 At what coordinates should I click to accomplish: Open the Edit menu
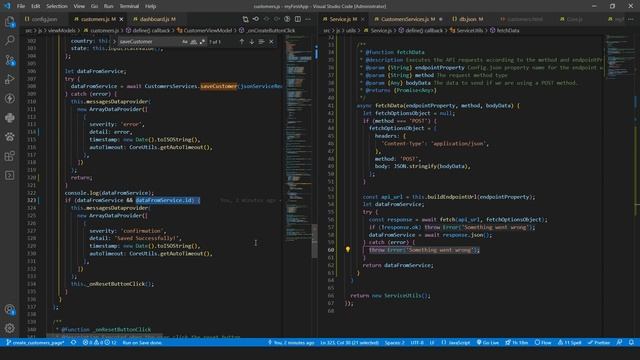pos(36,6)
